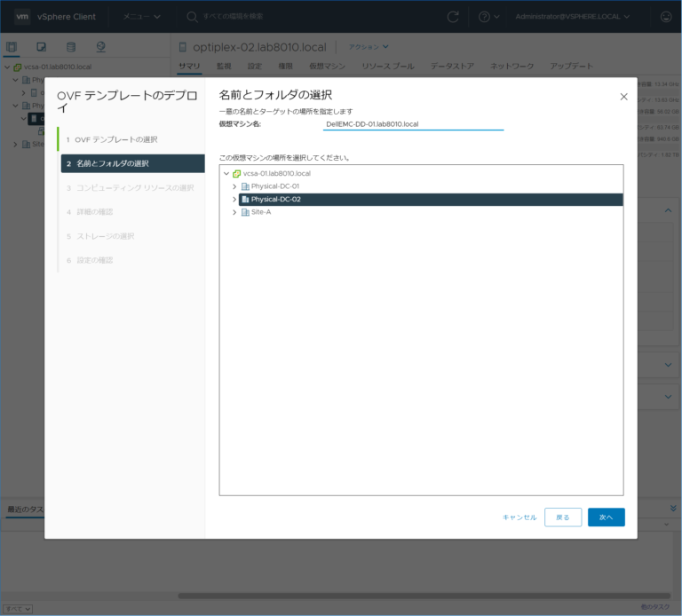The width and height of the screenshot is (682, 616).
Task: Open the Networking inventory view
Action: 100,47
